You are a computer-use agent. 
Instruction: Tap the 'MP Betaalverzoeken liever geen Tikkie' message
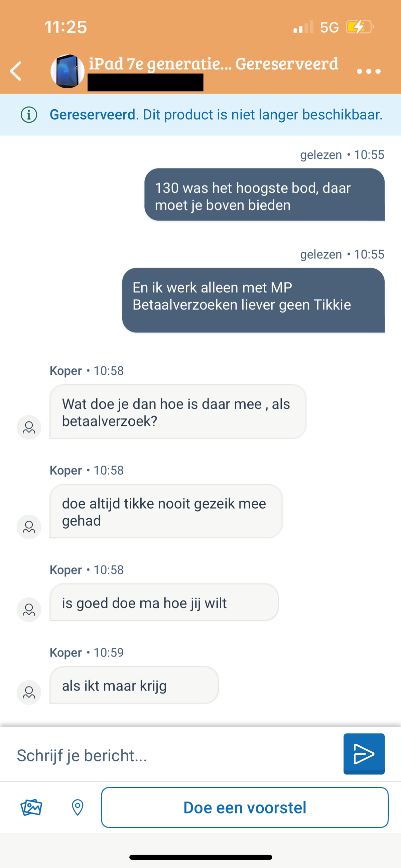click(x=253, y=300)
